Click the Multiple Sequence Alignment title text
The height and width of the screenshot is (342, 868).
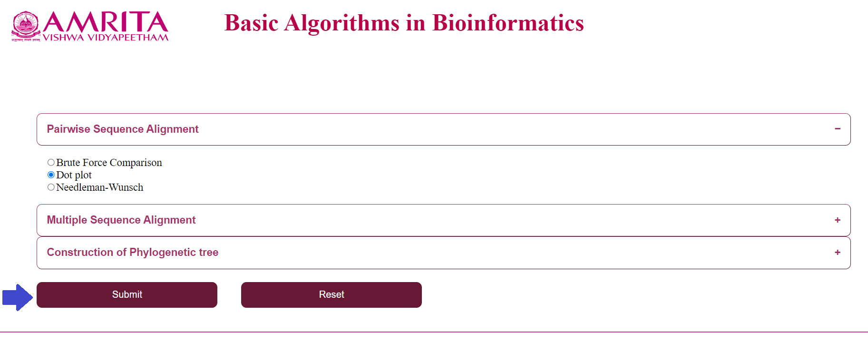click(121, 220)
